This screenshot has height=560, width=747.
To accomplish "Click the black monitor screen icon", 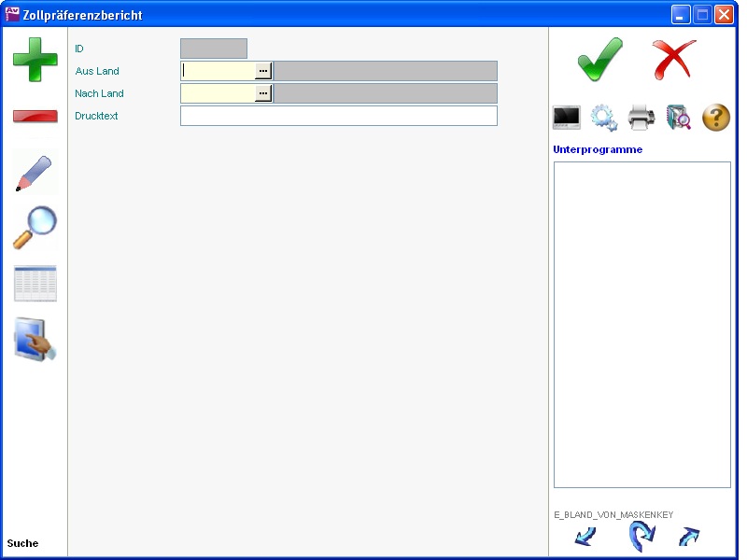I will point(567,118).
